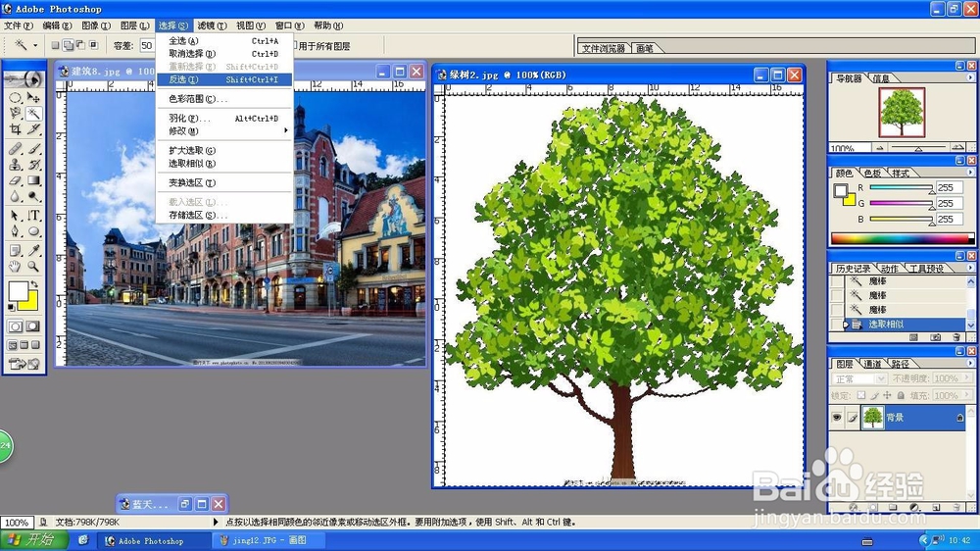The image size is (980, 551).
Task: Select the Brush tool
Action: pyautogui.click(x=33, y=148)
